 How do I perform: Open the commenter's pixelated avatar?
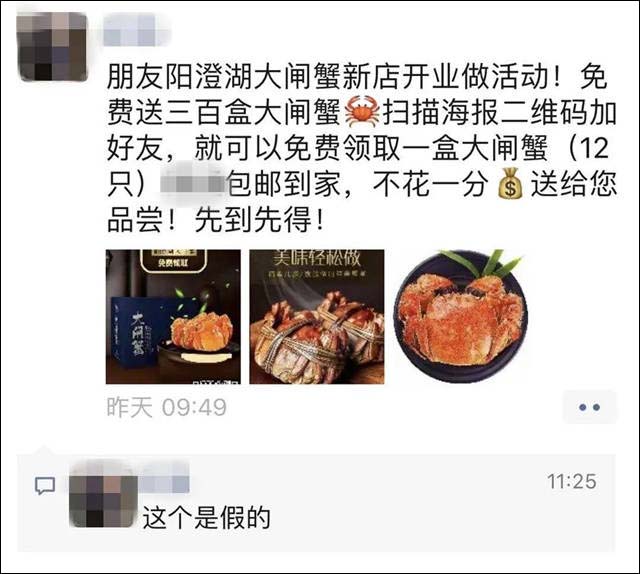coord(103,494)
